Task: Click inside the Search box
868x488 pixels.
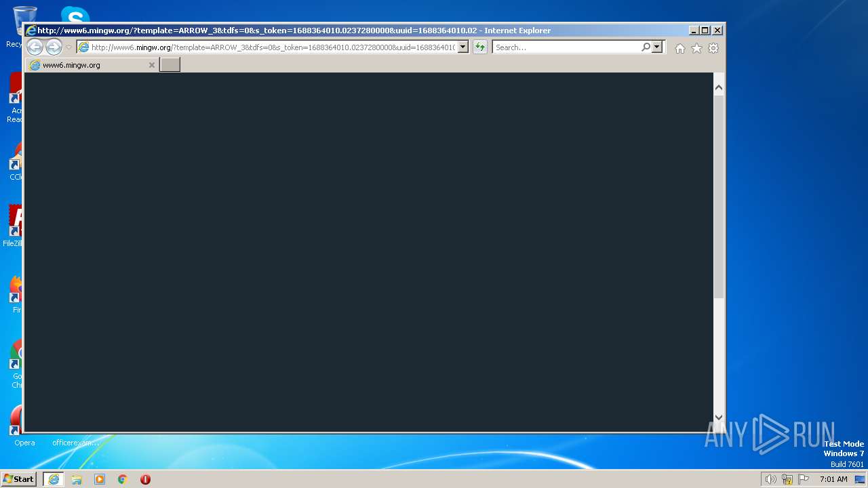Action: click(567, 47)
